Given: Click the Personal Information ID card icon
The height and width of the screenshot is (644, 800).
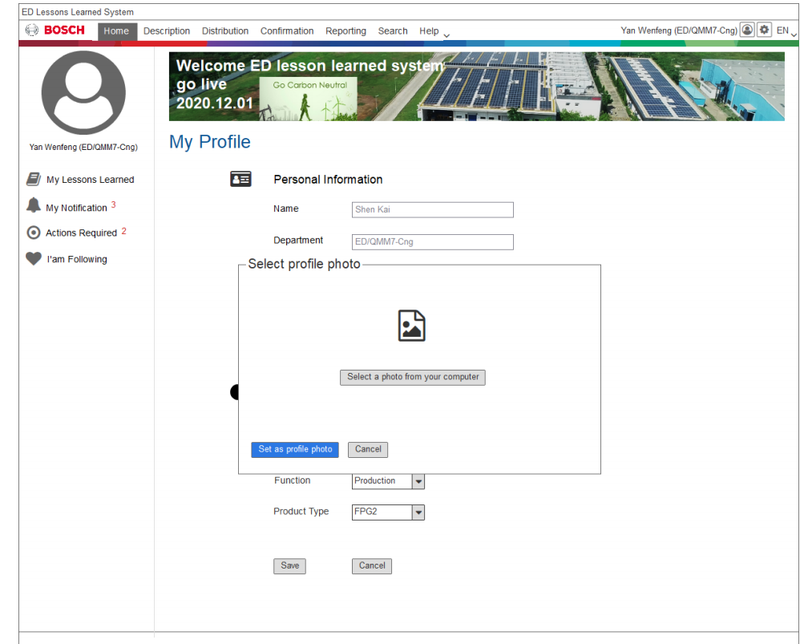Looking at the screenshot, I should 240,179.
